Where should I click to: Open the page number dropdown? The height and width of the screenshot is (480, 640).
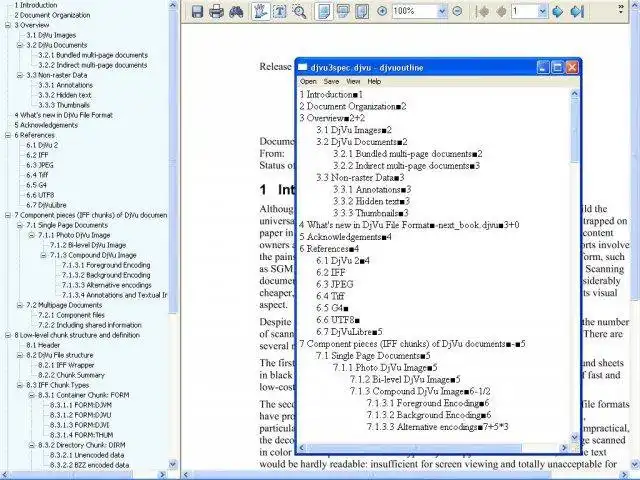click(542, 11)
